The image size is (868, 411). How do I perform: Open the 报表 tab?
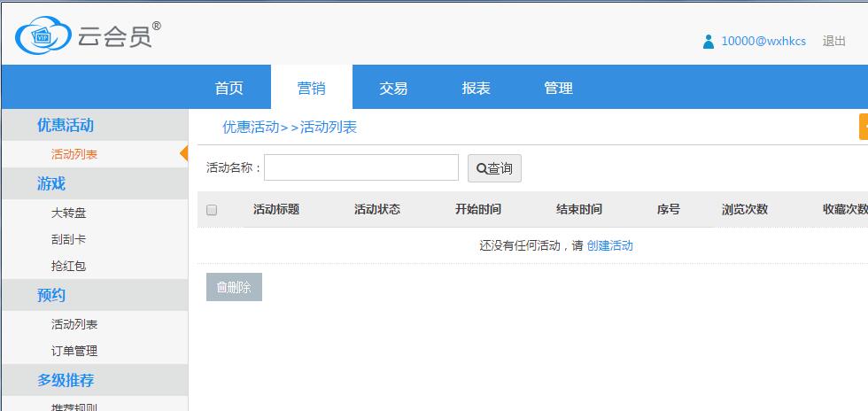(477, 88)
